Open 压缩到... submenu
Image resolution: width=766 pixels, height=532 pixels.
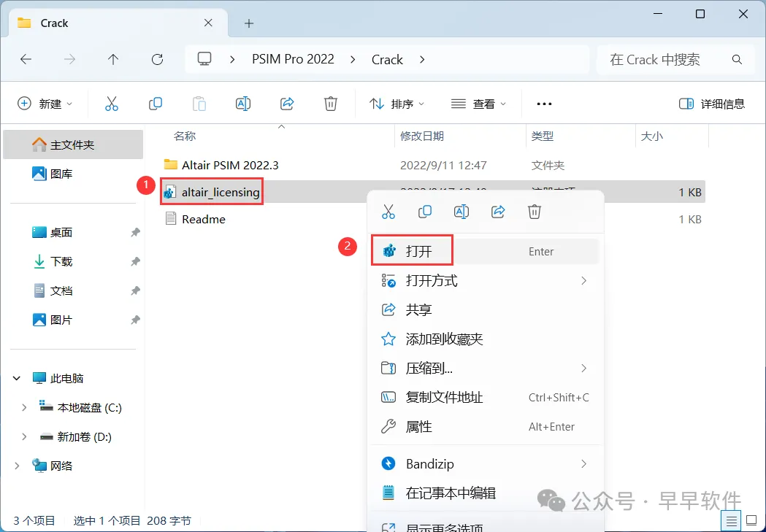[x=485, y=368]
